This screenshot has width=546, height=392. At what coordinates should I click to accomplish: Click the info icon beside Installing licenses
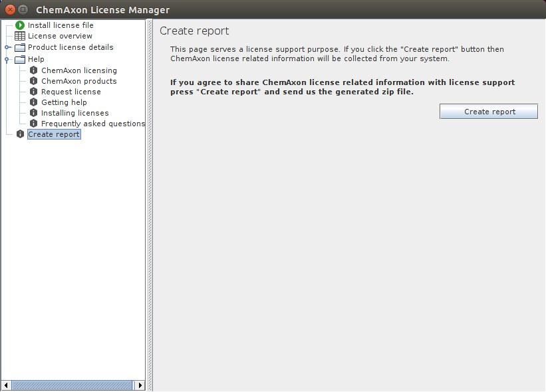(33, 112)
